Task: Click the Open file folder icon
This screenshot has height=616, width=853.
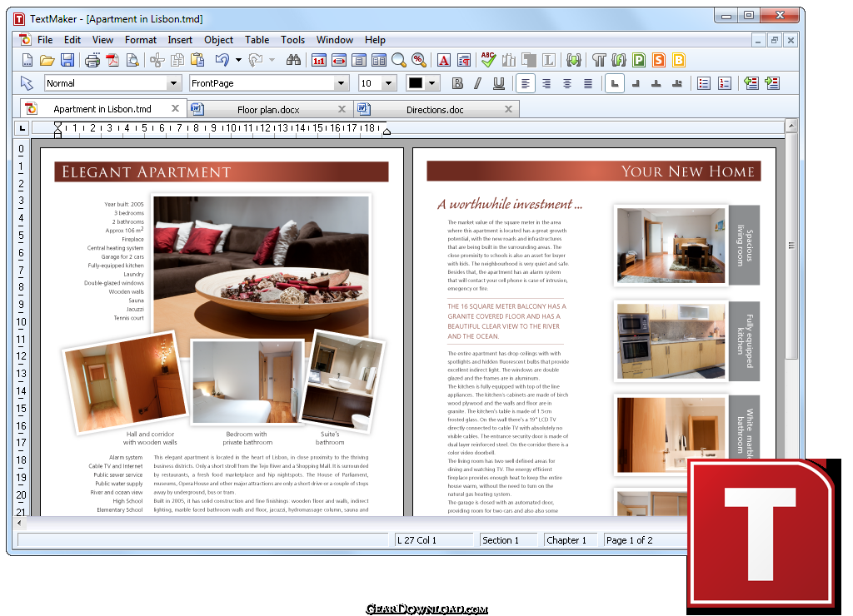Action: [47, 60]
